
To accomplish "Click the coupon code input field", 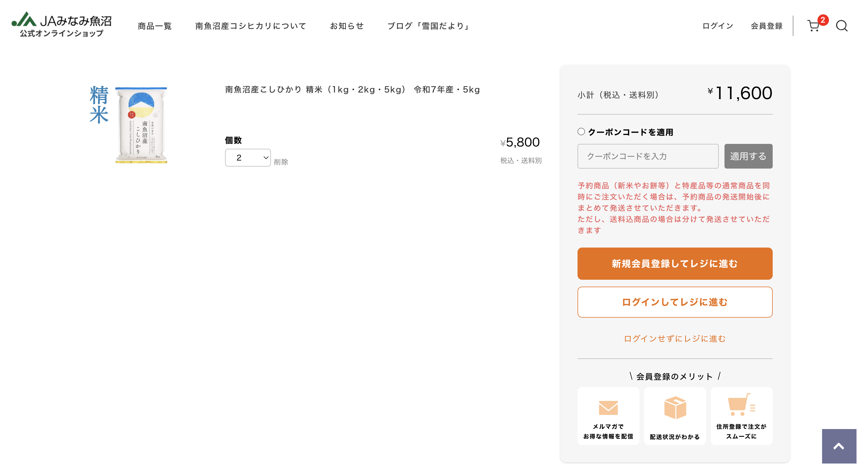I will pos(647,156).
